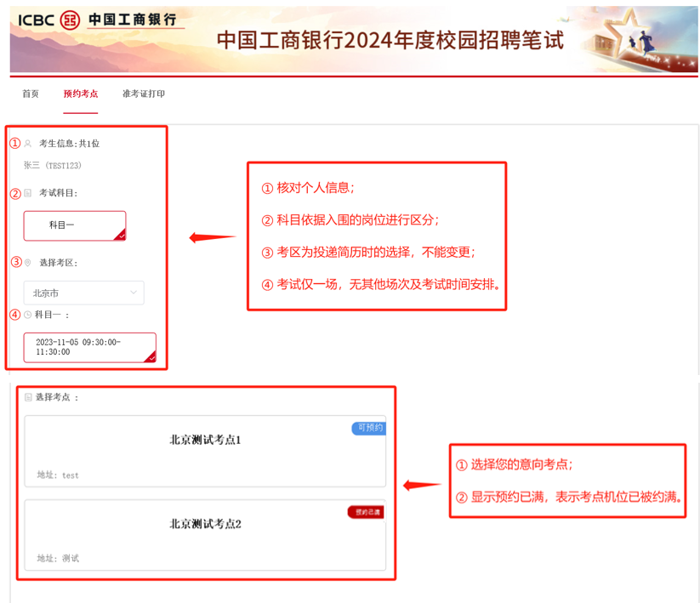Open the 准考证打印 tab

[144, 94]
